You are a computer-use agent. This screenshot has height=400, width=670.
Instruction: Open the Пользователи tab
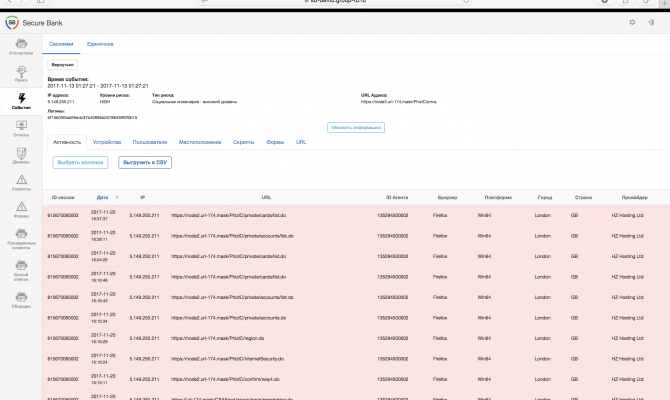150,142
